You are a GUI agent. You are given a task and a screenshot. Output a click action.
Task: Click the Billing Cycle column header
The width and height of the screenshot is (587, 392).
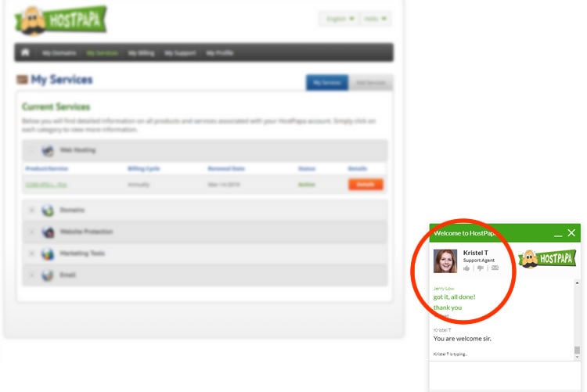click(144, 168)
